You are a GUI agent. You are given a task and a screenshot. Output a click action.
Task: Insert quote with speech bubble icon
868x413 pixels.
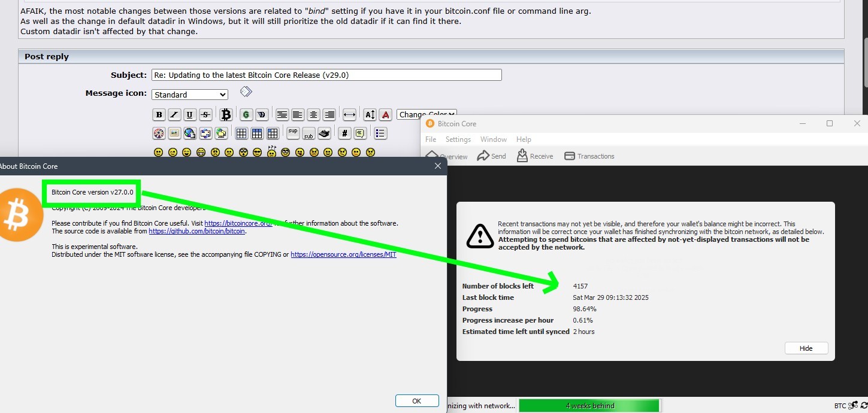[x=360, y=133]
